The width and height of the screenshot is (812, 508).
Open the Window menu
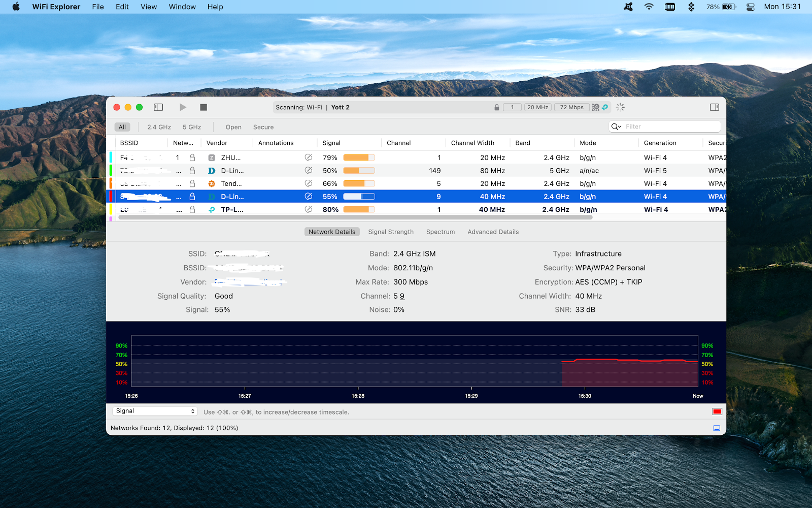click(182, 7)
